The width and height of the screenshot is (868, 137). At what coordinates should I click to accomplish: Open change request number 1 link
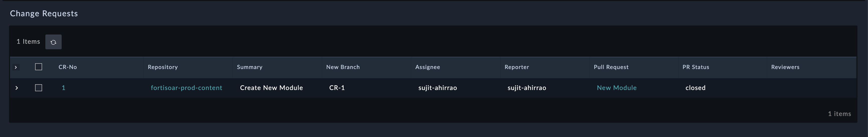63,88
